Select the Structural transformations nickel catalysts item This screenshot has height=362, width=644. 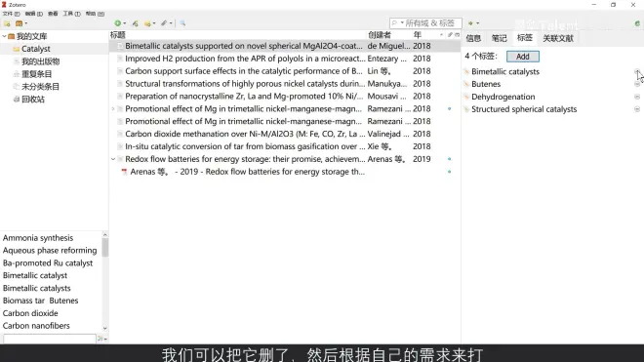[285, 84]
